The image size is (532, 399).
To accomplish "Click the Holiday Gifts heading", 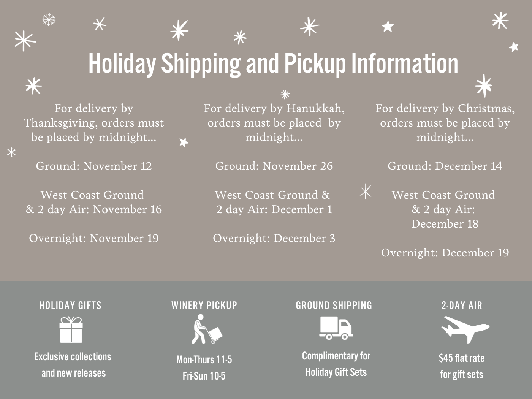I will [71, 305].
